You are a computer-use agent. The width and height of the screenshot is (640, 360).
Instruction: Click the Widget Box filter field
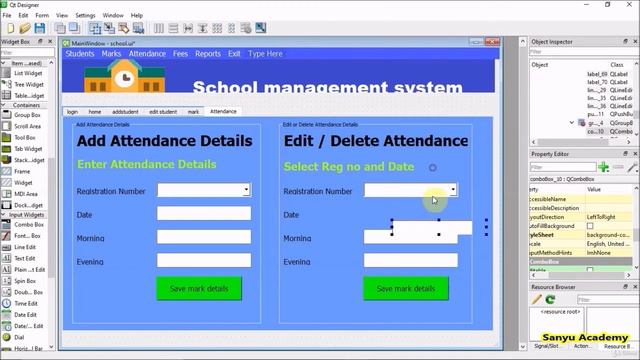(x=27, y=52)
